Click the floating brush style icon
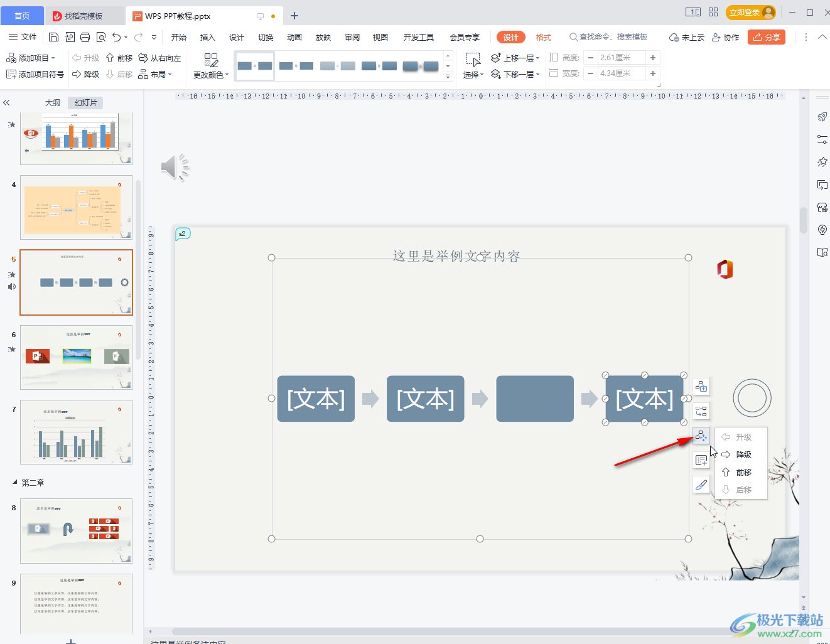Screen dimensions: 830x644 701,485
